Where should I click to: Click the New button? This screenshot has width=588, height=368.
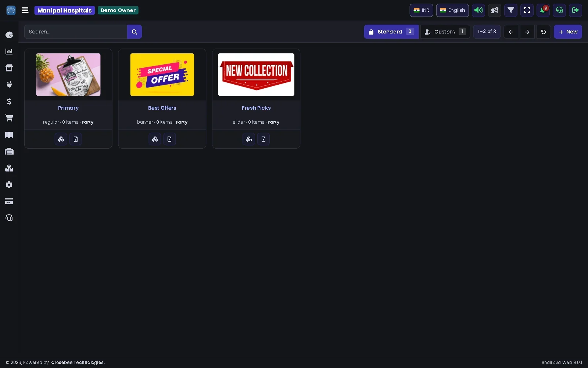tap(568, 32)
